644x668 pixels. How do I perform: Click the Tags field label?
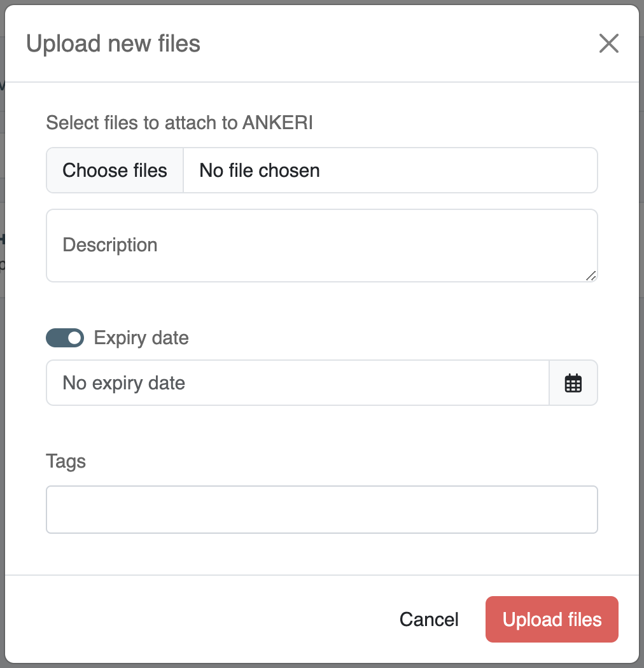pyautogui.click(x=66, y=461)
